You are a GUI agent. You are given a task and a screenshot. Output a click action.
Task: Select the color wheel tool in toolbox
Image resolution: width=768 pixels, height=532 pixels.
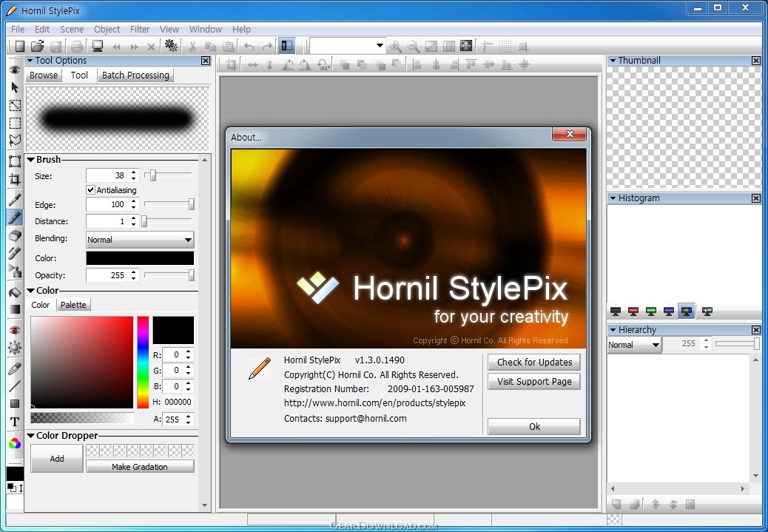click(x=15, y=443)
